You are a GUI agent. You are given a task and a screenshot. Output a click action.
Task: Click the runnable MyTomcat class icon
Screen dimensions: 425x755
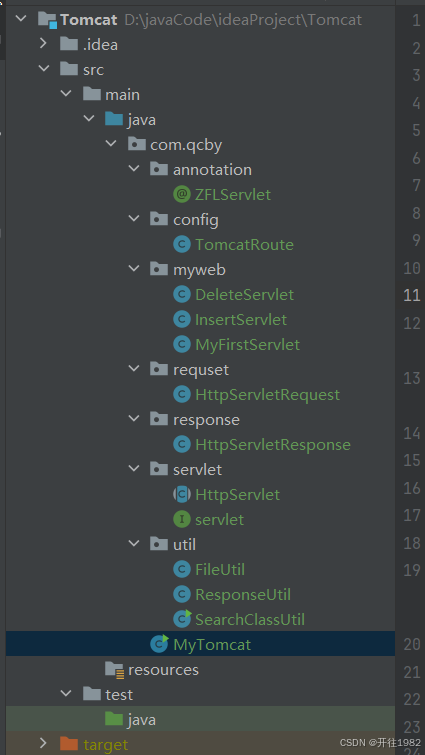point(159,644)
